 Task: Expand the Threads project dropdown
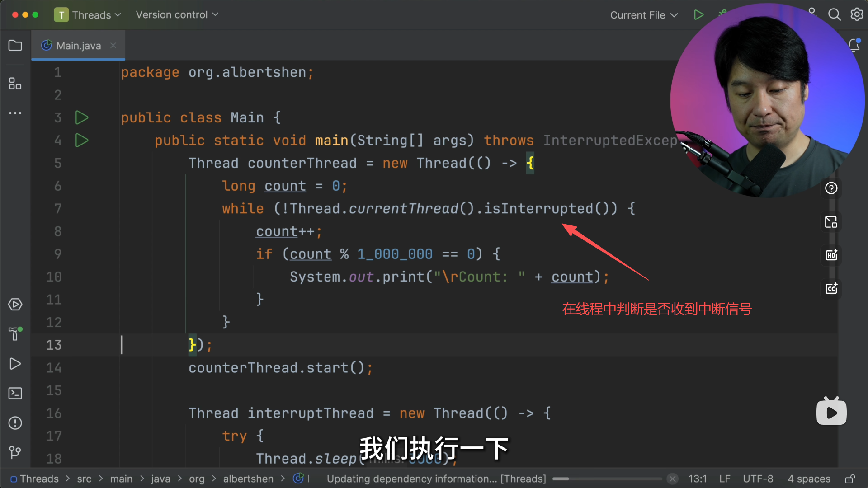pyautogui.click(x=88, y=15)
